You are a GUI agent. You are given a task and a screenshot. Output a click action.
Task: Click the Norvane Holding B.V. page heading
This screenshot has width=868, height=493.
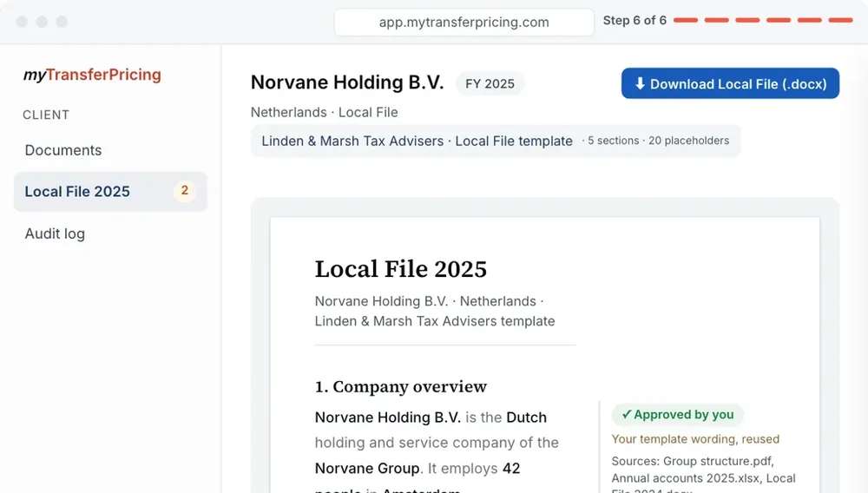coord(347,82)
